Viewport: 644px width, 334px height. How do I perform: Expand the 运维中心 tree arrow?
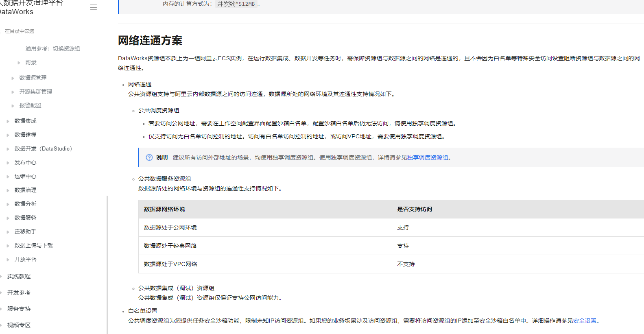coord(8,177)
